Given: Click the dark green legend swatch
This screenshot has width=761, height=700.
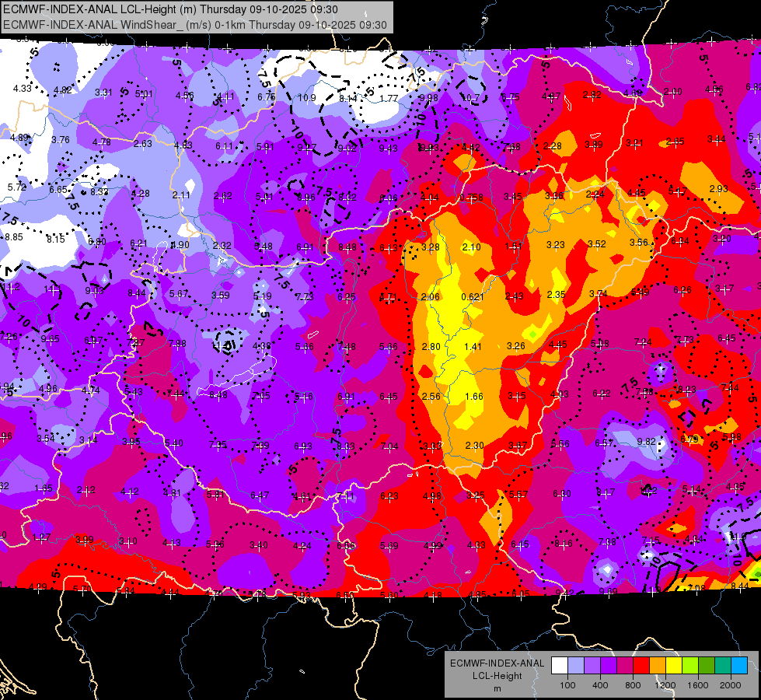Looking at the screenshot, I should pyautogui.click(x=707, y=665).
